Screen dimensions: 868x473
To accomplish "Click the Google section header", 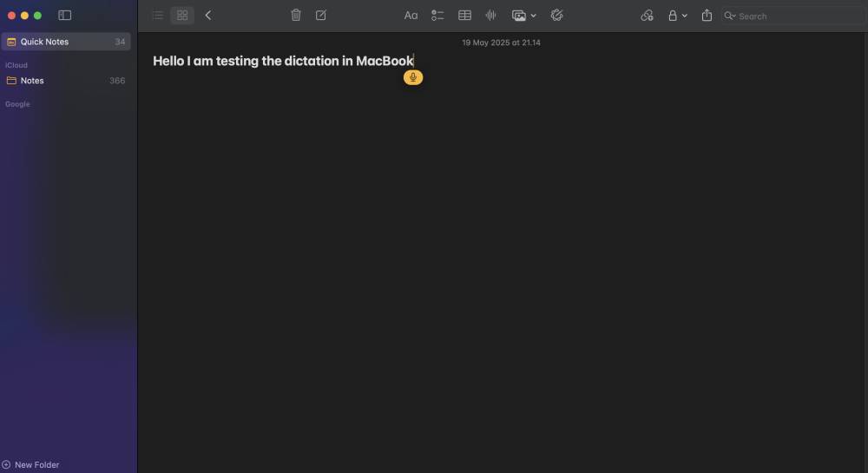I will coord(17,104).
